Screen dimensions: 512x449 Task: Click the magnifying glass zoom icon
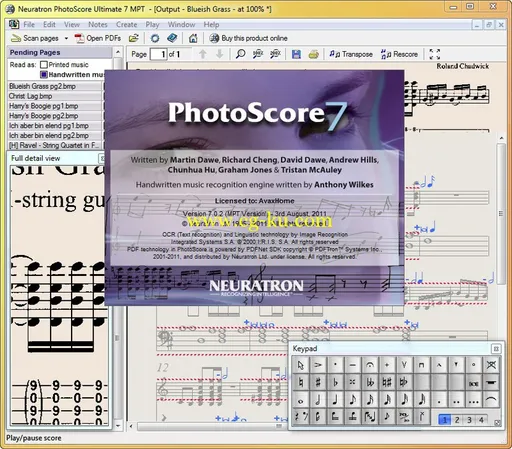(240, 54)
